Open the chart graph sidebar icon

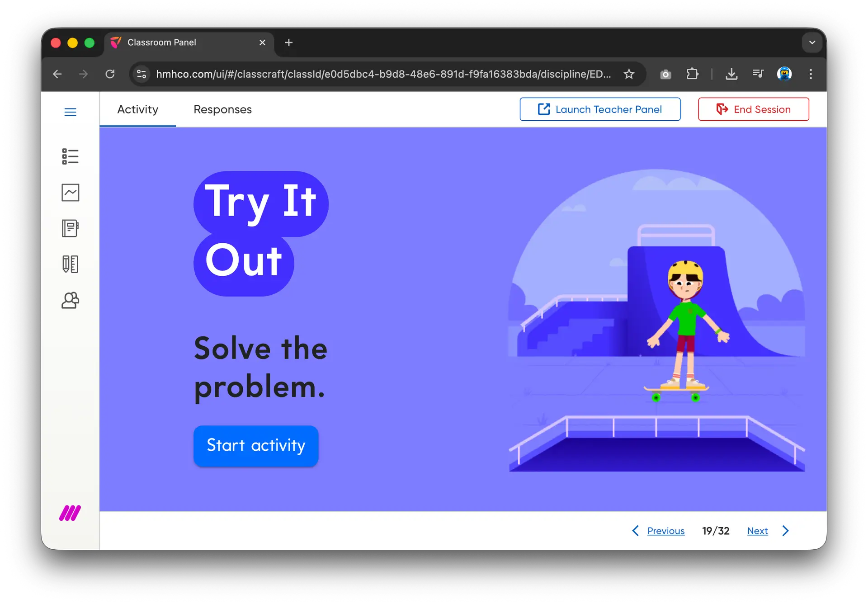point(70,193)
